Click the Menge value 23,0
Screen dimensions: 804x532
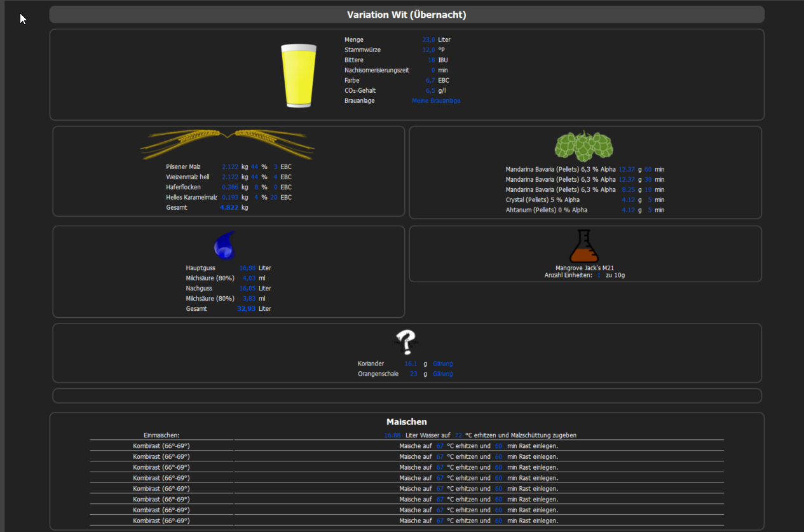point(428,40)
